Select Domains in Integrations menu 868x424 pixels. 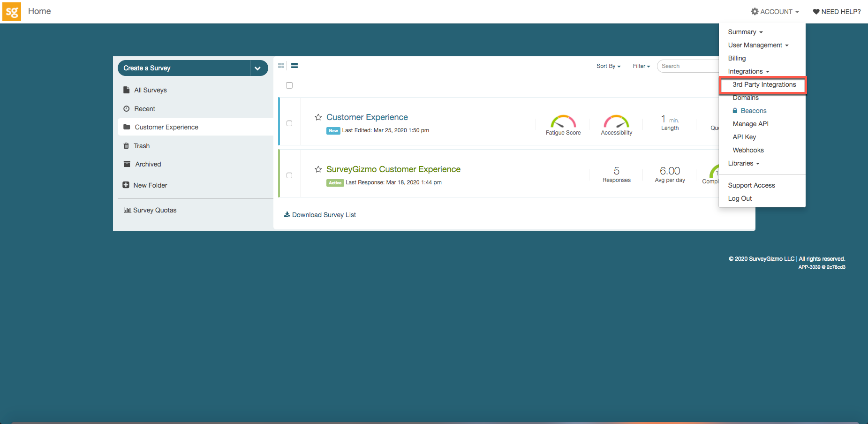[x=746, y=98]
